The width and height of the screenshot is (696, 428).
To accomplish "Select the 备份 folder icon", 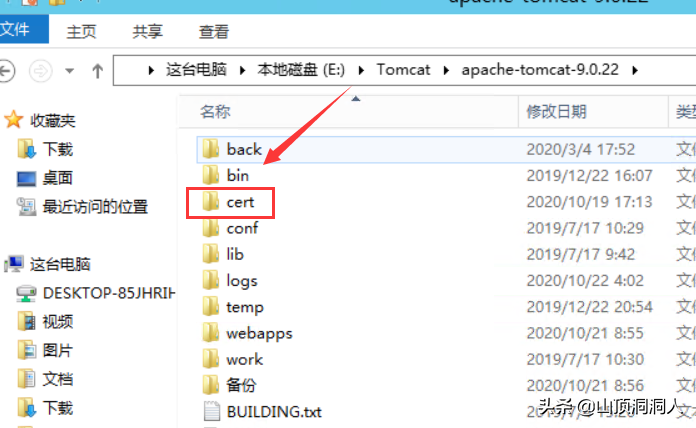I will [x=210, y=385].
